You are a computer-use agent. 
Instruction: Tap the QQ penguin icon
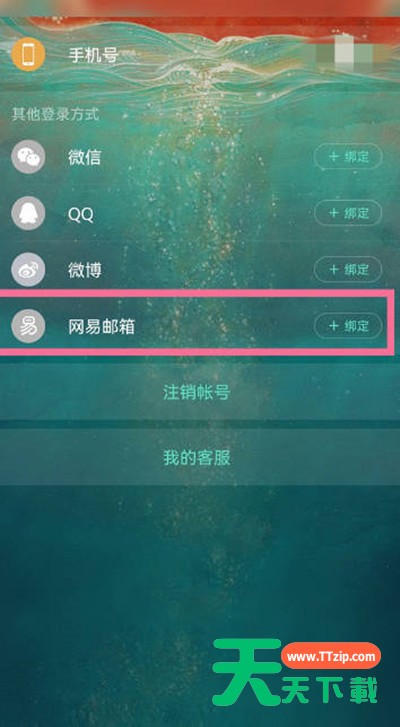pos(28,213)
